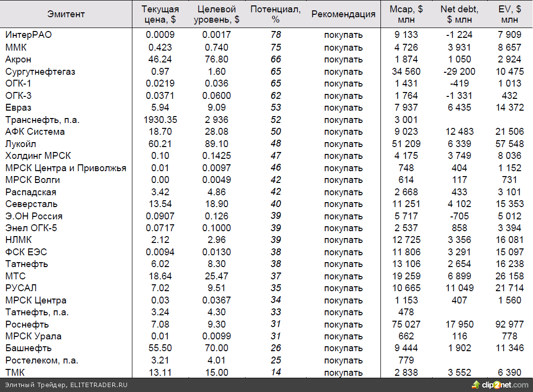Select Роснефть market cap value 75 027
Image resolution: width=533 pixels, height=392 pixels.
click(406, 324)
